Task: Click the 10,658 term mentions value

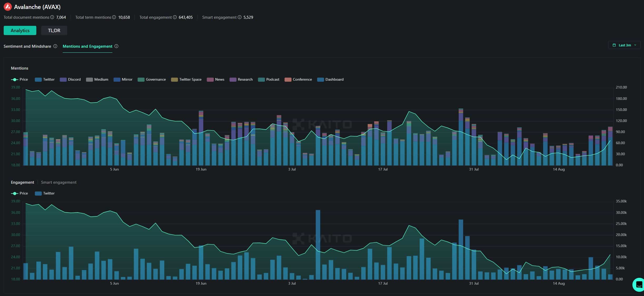Action: (124, 17)
